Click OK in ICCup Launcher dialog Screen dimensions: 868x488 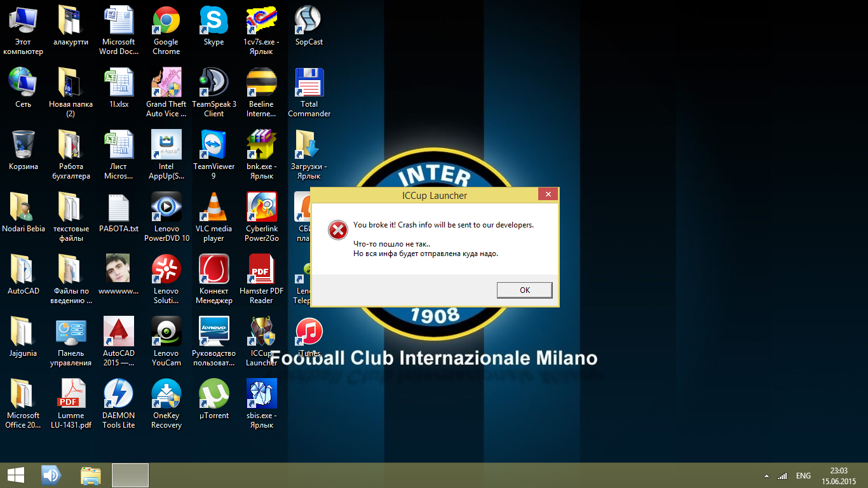pyautogui.click(x=524, y=290)
